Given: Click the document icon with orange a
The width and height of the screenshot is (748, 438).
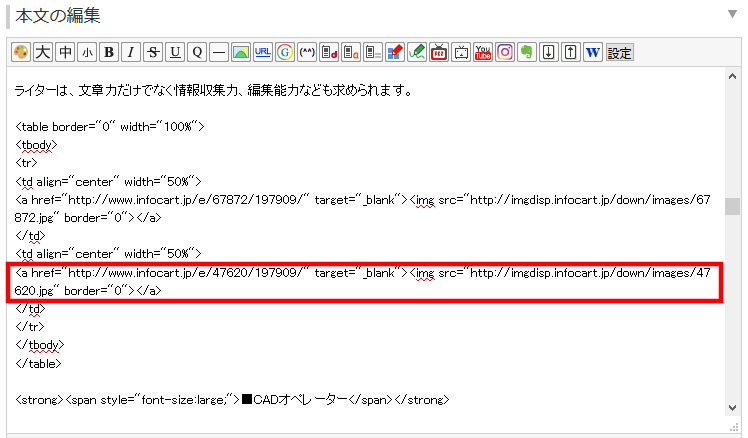Looking at the screenshot, I should coord(351,52).
